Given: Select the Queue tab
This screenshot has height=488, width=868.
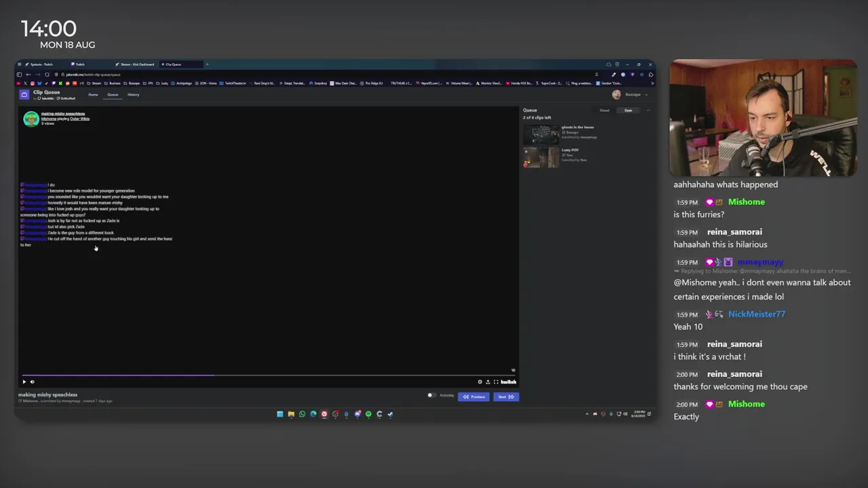Looking at the screenshot, I should [x=113, y=94].
